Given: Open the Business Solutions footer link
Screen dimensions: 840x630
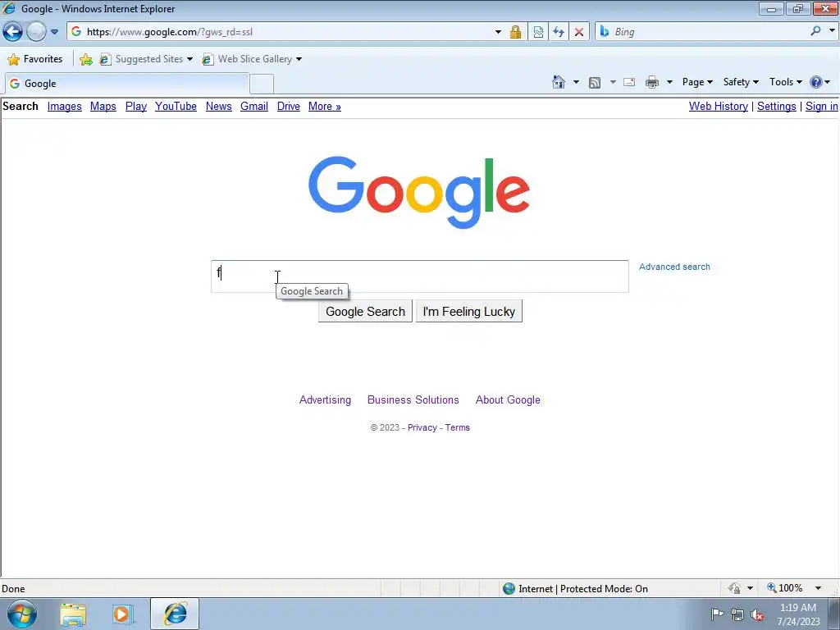Looking at the screenshot, I should click(413, 399).
